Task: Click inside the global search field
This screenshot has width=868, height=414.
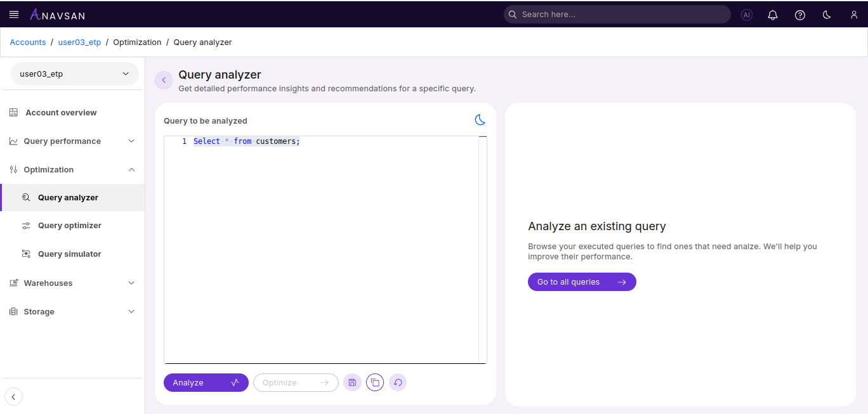Action: click(x=617, y=14)
